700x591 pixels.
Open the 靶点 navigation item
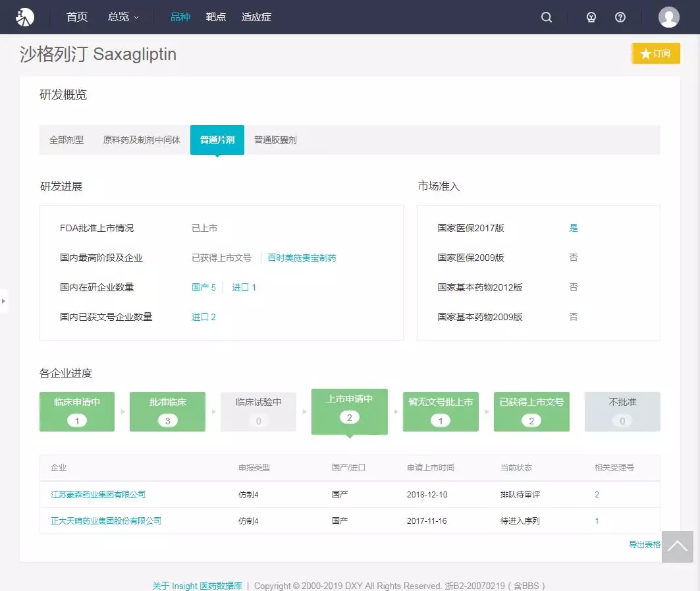click(215, 17)
